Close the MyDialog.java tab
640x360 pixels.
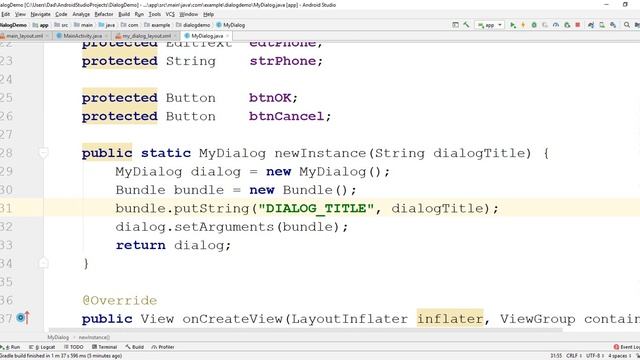tap(227, 36)
